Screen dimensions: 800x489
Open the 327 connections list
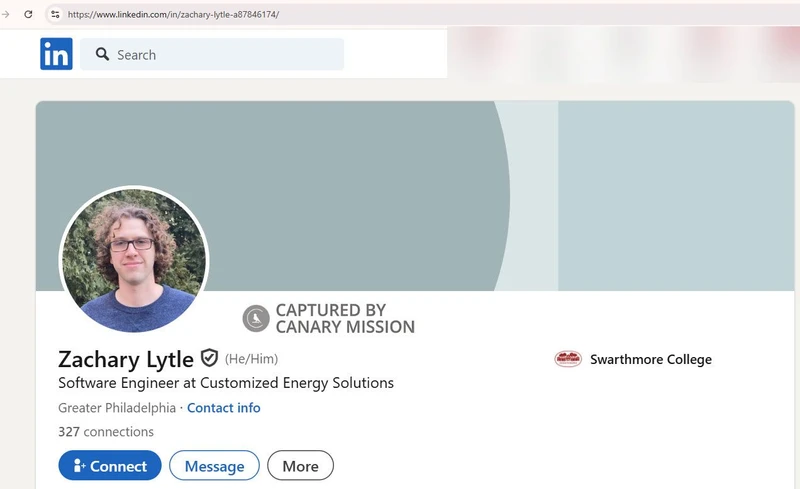(106, 432)
